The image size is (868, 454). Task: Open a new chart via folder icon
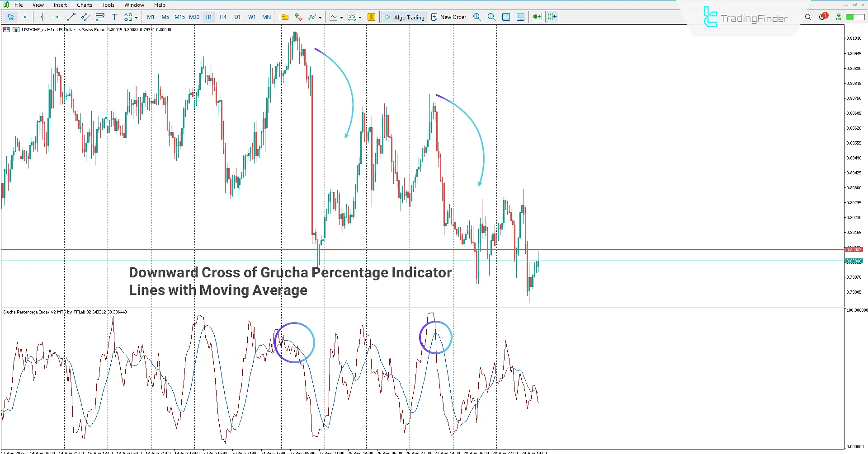tap(284, 17)
